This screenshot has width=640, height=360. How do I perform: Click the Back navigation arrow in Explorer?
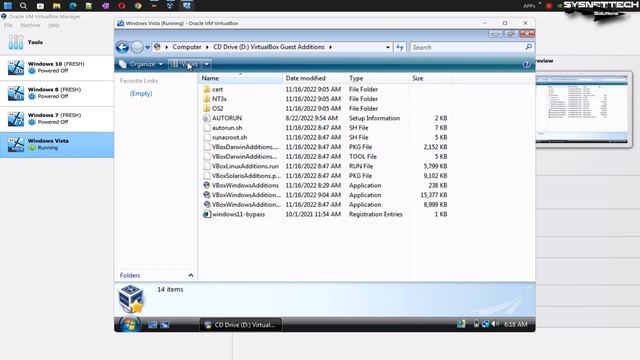(122, 47)
